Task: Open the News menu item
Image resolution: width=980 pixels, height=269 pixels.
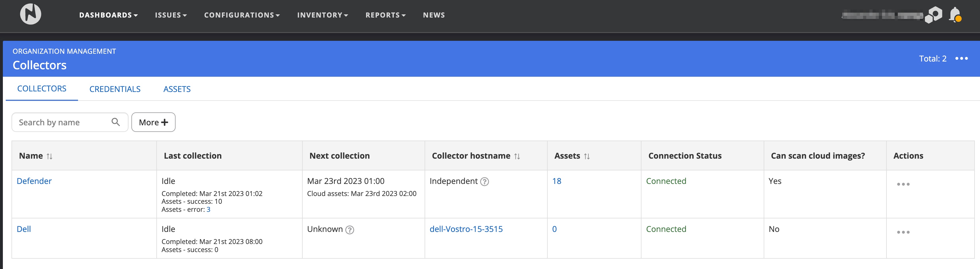Action: (434, 15)
